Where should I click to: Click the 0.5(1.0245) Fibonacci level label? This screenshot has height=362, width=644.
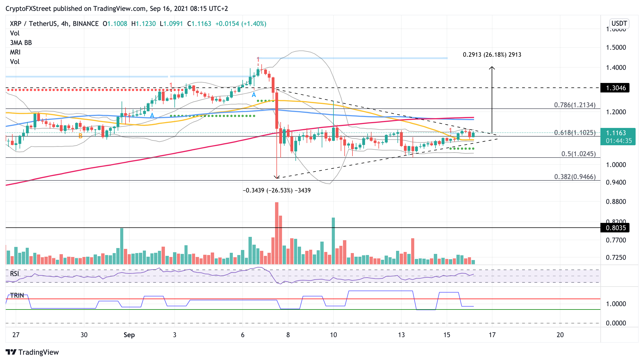tap(578, 154)
